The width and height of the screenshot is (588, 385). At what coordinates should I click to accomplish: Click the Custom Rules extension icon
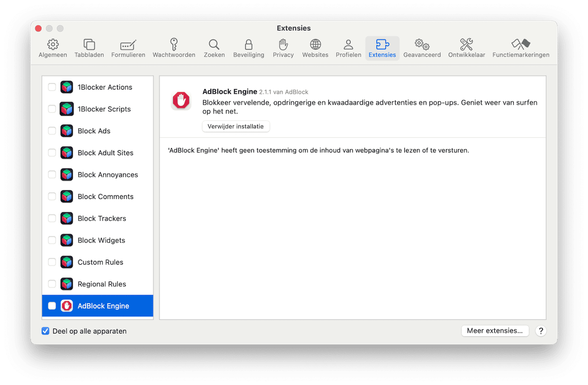click(x=67, y=262)
